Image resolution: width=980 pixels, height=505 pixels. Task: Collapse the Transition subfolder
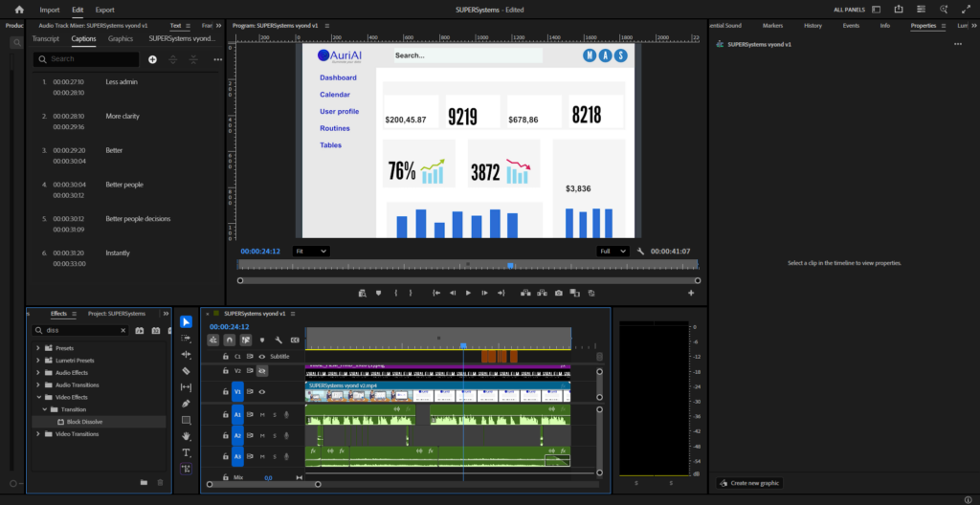click(x=44, y=409)
